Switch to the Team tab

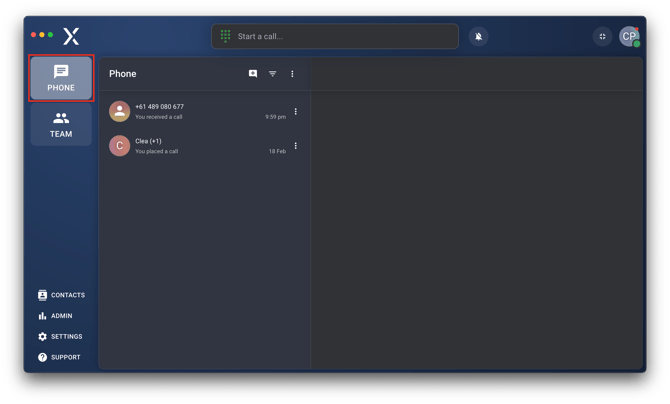(61, 125)
